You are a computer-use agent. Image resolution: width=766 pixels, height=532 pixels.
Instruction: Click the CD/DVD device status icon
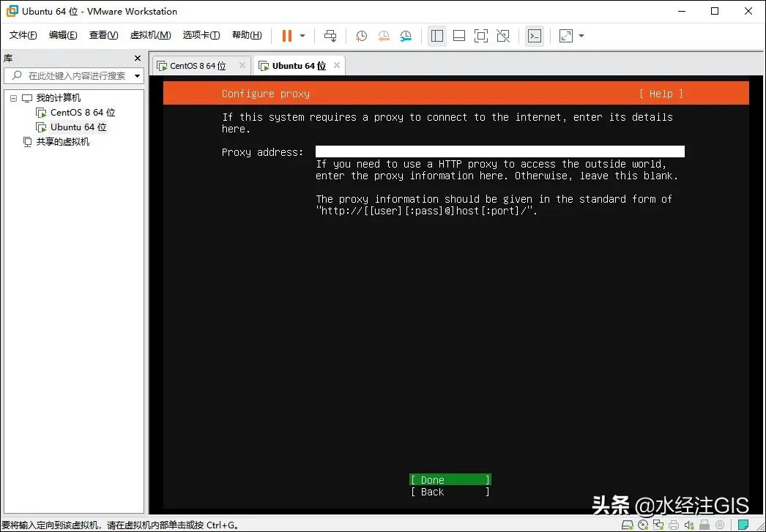coord(644,524)
